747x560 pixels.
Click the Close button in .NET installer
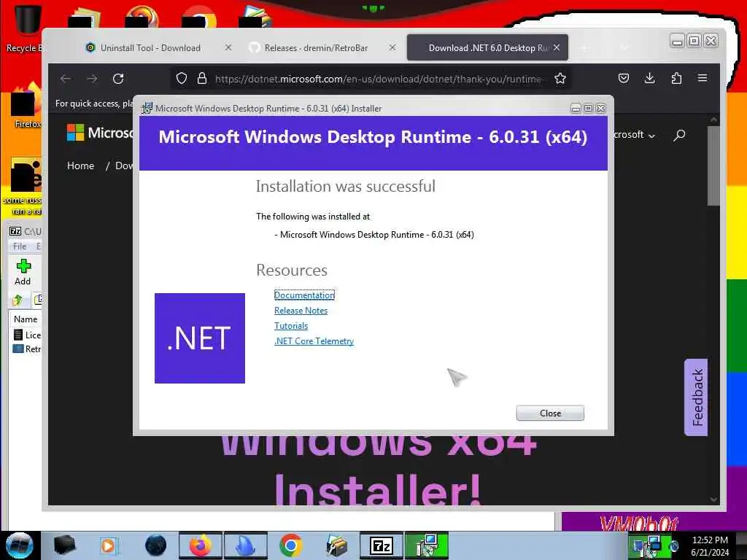pyautogui.click(x=550, y=413)
